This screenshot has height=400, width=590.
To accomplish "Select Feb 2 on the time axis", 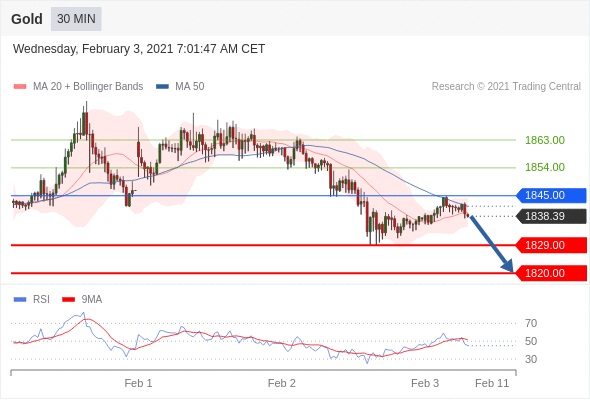I will [281, 383].
